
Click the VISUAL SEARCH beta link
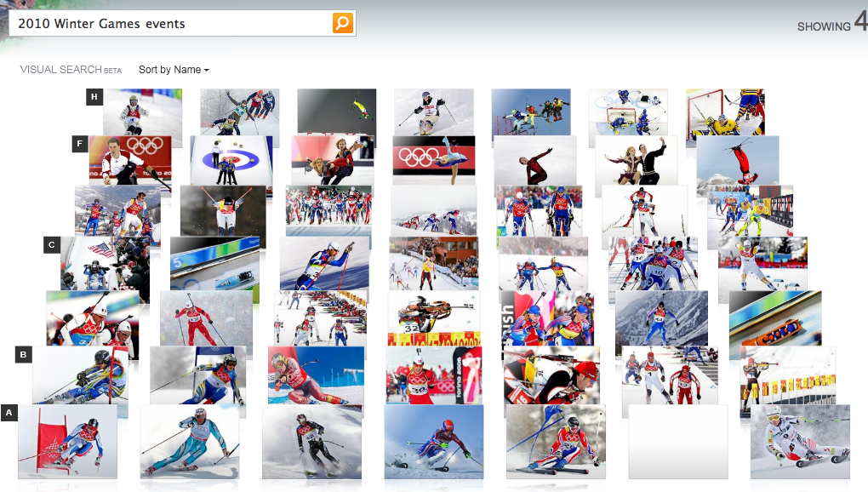click(71, 70)
